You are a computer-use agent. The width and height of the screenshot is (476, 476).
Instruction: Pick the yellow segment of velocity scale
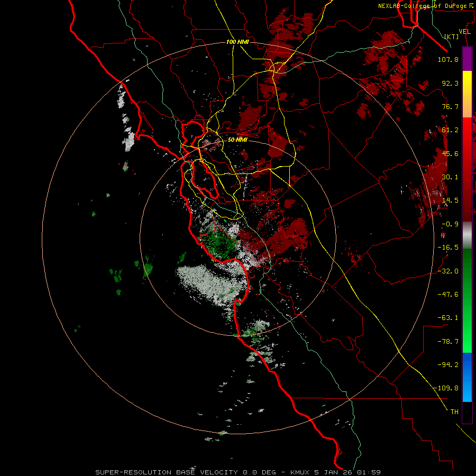[467, 81]
